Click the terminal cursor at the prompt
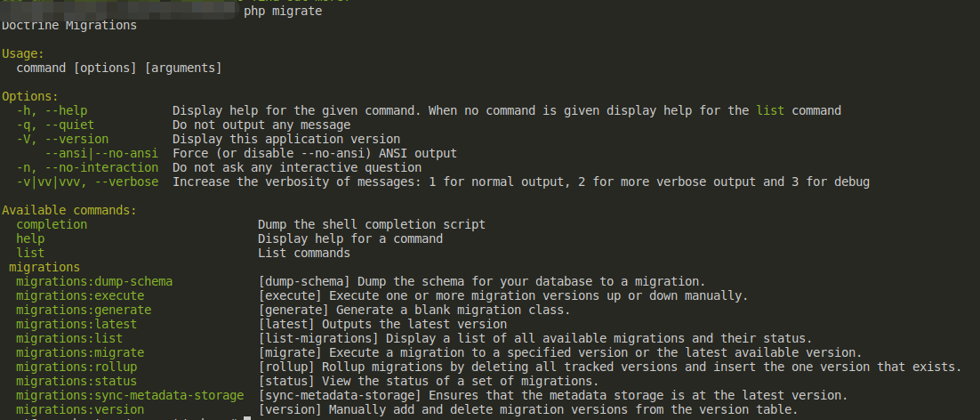This screenshot has height=420, width=980. (x=247, y=417)
